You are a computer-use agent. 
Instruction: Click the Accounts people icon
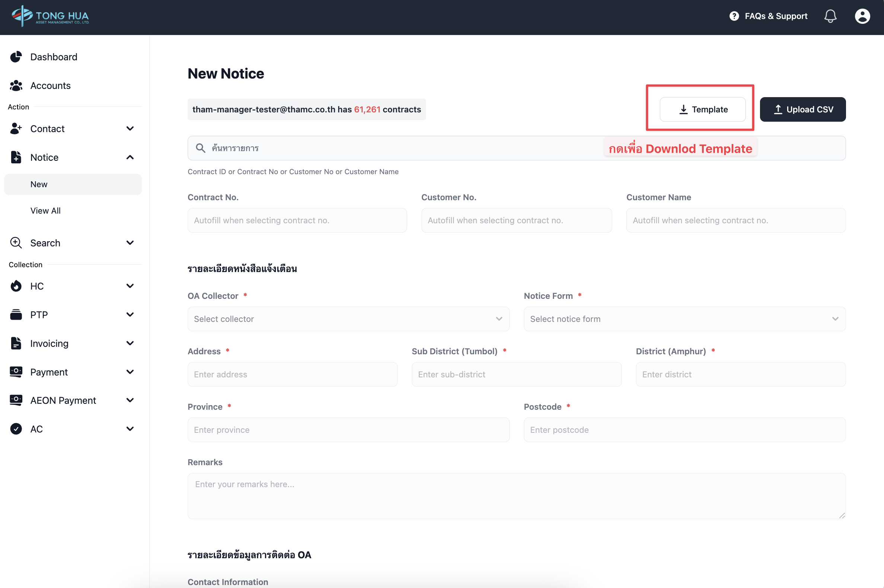point(16,86)
